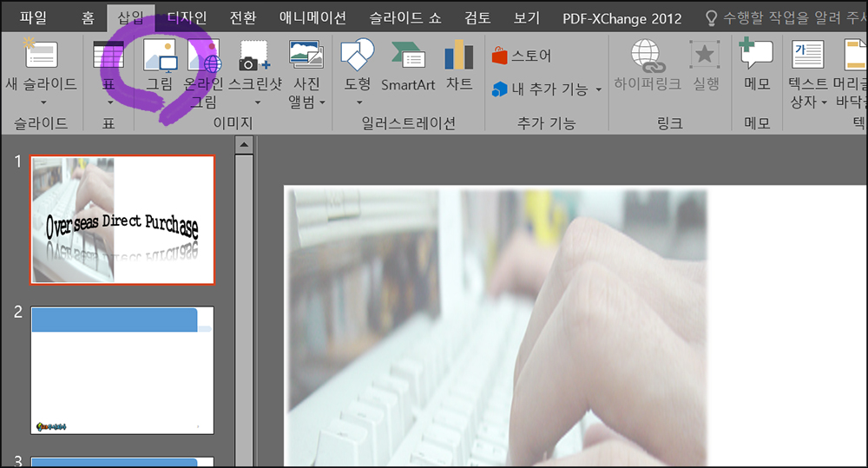Click the slide panel scroll-up arrow
The image size is (868, 468).
point(244,146)
